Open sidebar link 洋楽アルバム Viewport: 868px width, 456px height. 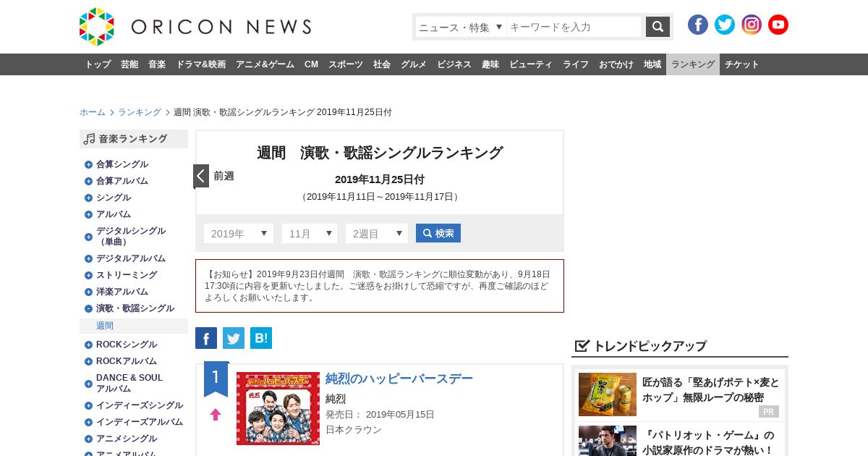tap(122, 292)
